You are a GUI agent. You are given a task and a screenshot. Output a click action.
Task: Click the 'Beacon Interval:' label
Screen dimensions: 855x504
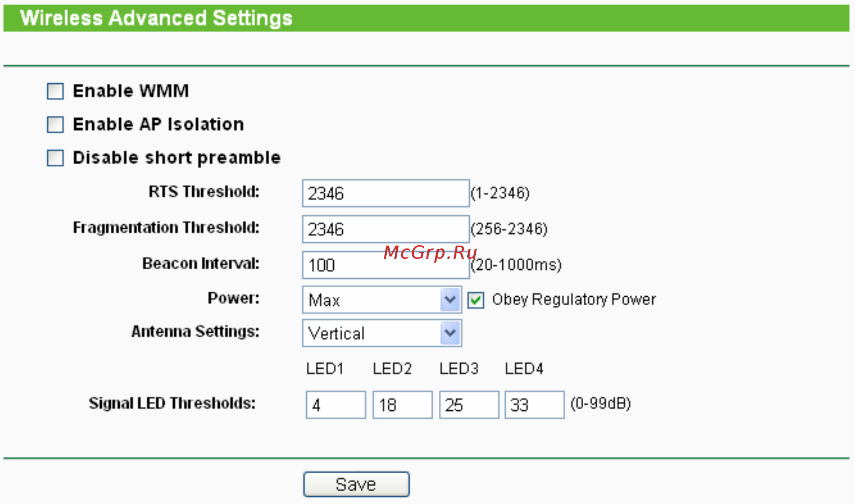(201, 263)
